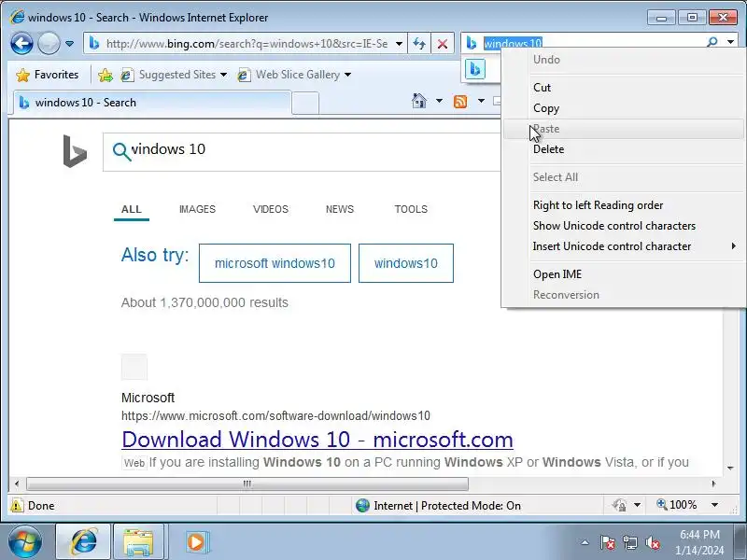Click the scroll right arrow
Screen dimensions: 747x560
[x=713, y=483]
